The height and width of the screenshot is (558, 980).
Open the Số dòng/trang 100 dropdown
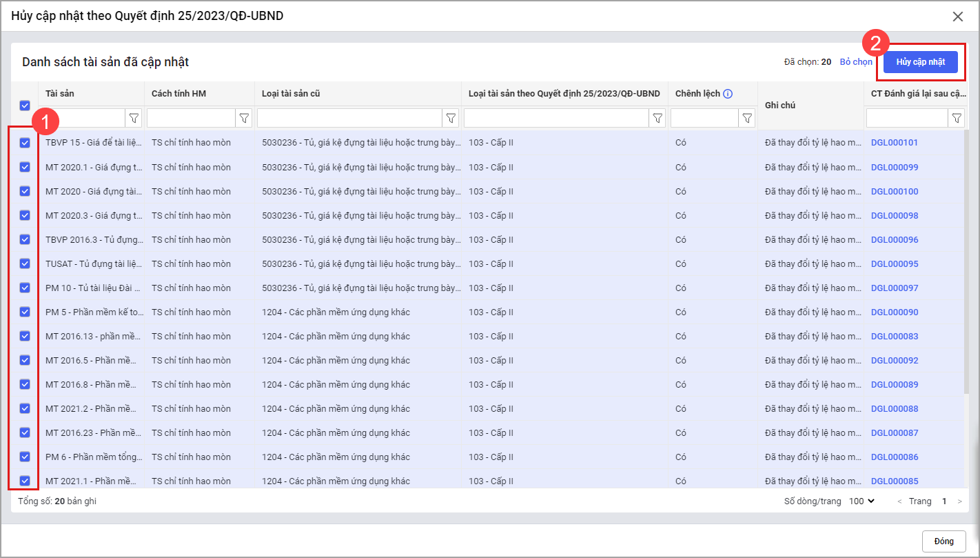(861, 501)
